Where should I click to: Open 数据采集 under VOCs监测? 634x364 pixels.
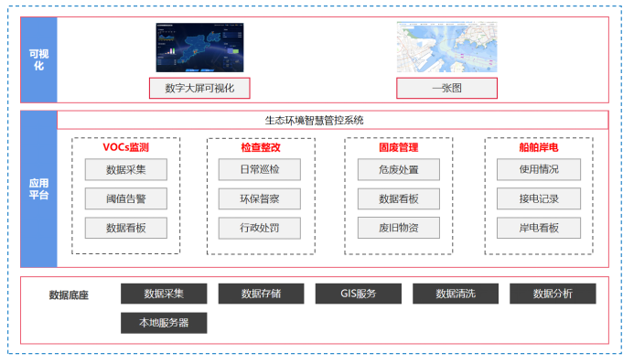click(125, 170)
